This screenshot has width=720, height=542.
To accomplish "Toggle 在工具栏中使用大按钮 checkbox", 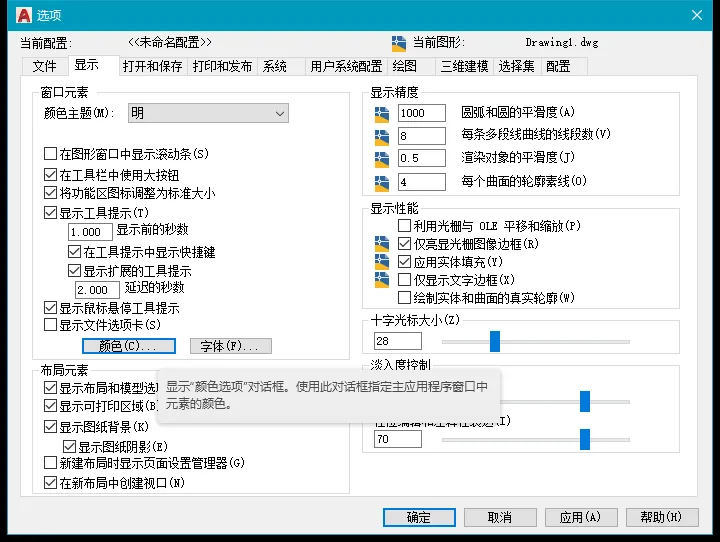I will click(x=50, y=175).
